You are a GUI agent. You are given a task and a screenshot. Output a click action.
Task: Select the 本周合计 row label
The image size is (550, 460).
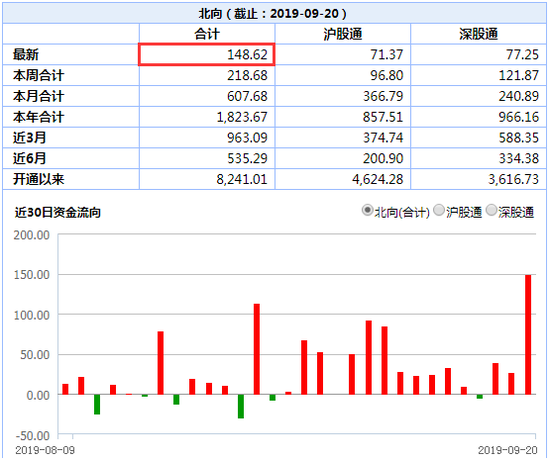(39, 75)
